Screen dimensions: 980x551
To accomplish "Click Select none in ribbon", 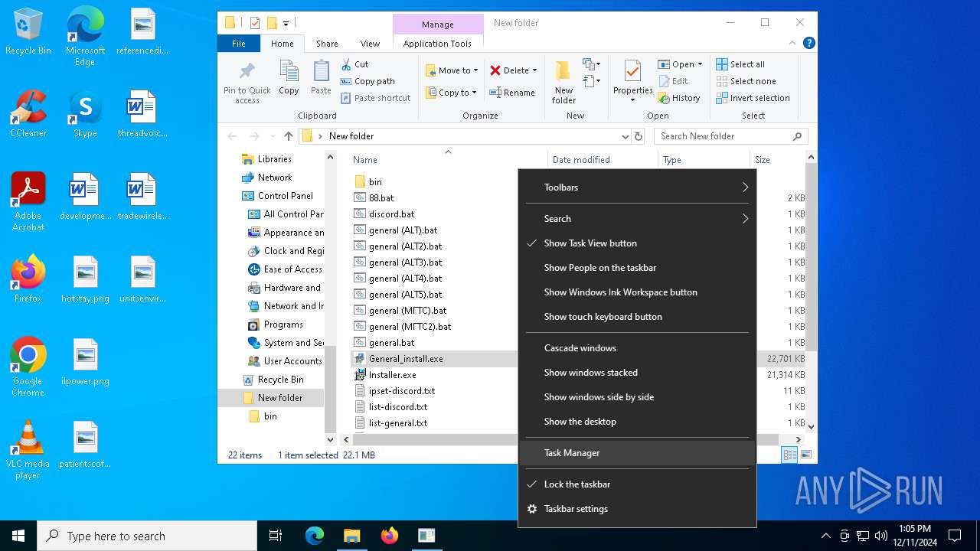I will (746, 81).
